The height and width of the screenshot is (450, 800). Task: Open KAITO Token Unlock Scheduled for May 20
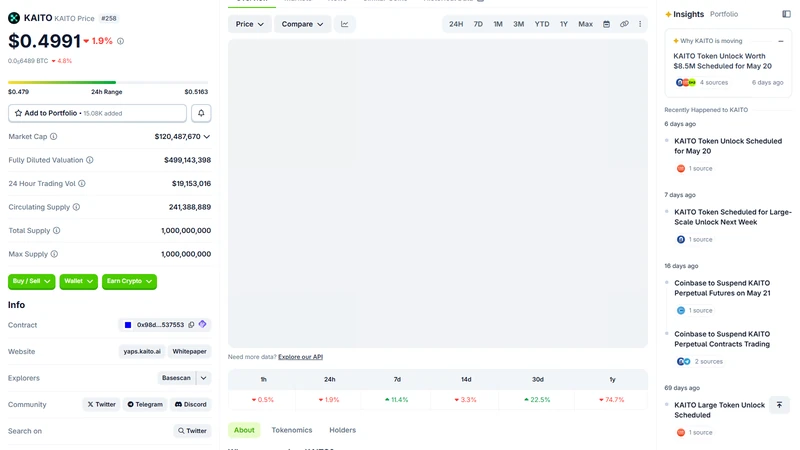(x=728, y=146)
